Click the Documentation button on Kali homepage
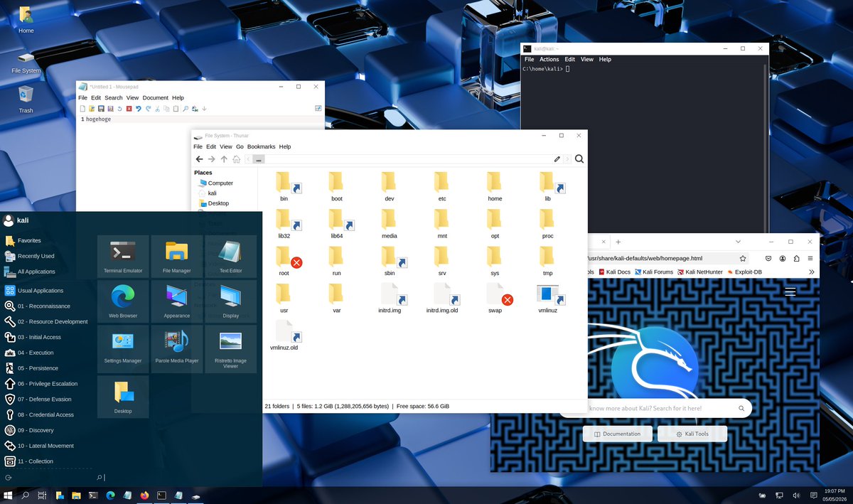This screenshot has width=853, height=504. coord(617,434)
